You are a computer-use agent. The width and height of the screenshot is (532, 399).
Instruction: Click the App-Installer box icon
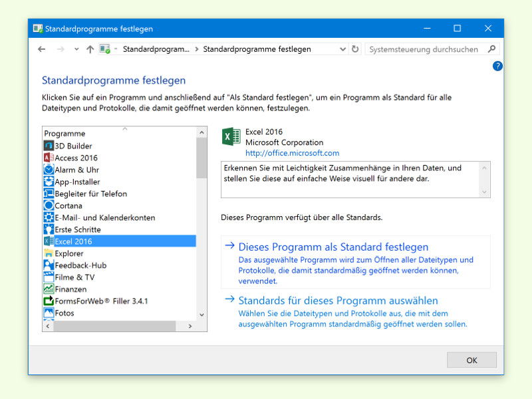[x=49, y=182]
